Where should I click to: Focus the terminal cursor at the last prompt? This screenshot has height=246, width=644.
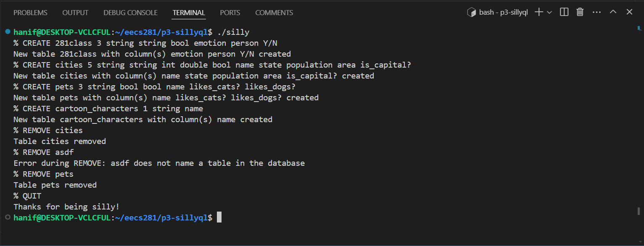[x=219, y=217]
